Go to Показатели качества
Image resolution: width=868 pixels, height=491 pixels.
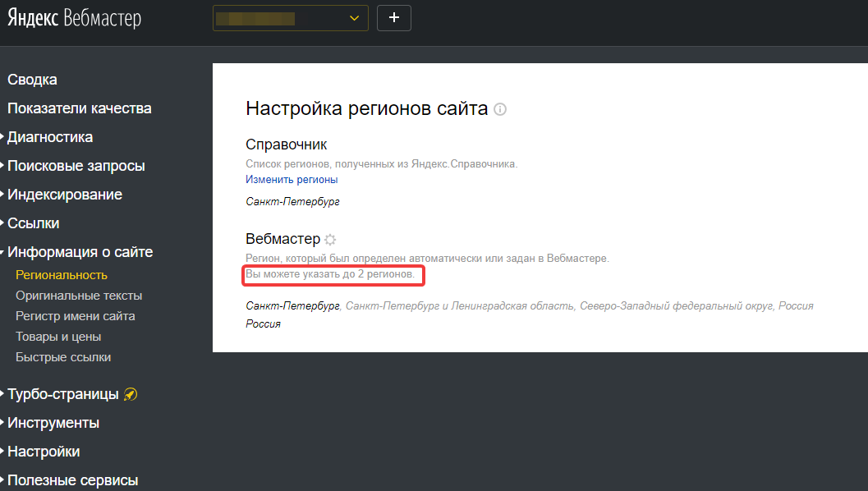click(79, 108)
